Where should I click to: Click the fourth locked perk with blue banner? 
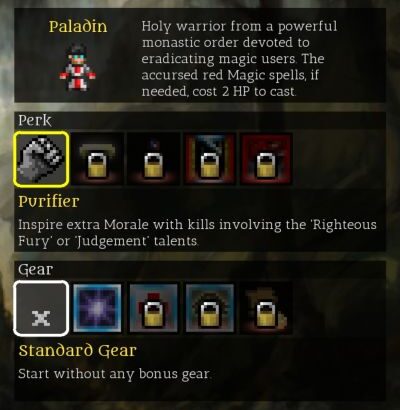(210, 159)
